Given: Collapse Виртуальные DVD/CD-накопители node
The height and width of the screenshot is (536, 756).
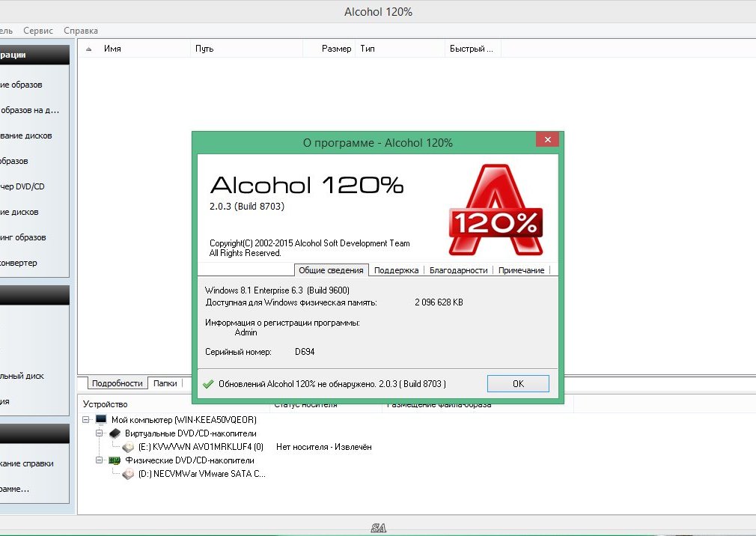Looking at the screenshot, I should [100, 433].
